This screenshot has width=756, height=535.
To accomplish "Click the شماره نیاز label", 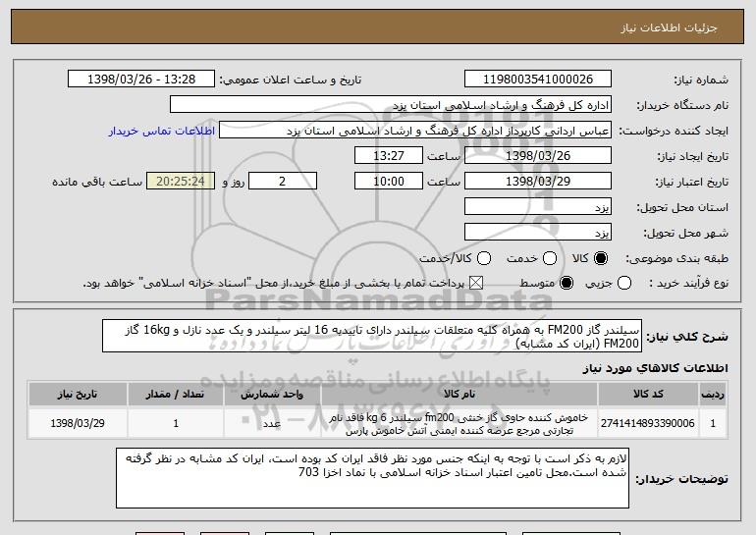I will click(x=701, y=80).
